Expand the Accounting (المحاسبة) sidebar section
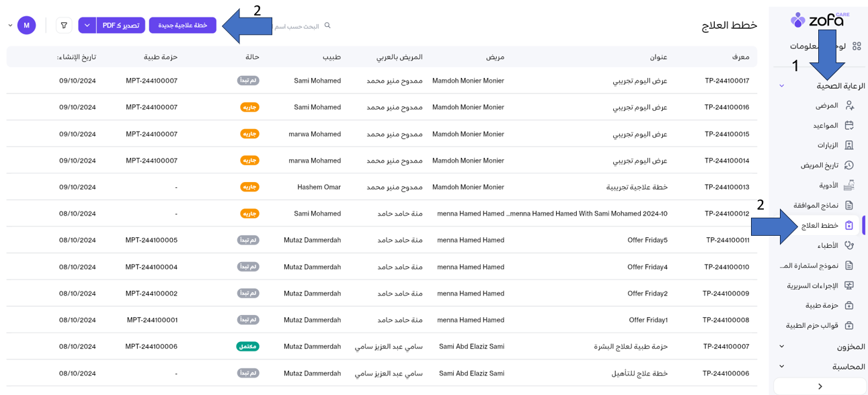This screenshot has width=868, height=395. pyautogui.click(x=782, y=367)
